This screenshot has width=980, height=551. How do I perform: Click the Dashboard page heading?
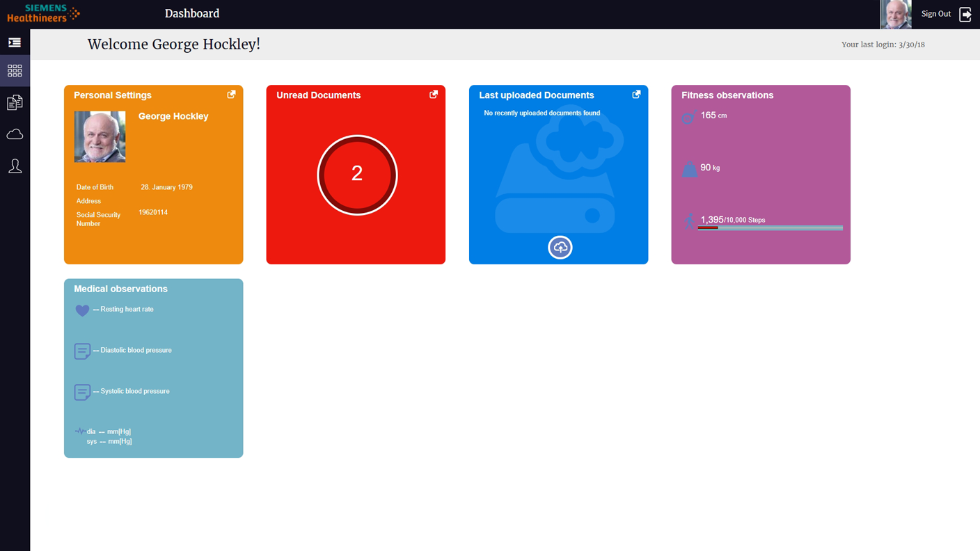click(x=192, y=13)
